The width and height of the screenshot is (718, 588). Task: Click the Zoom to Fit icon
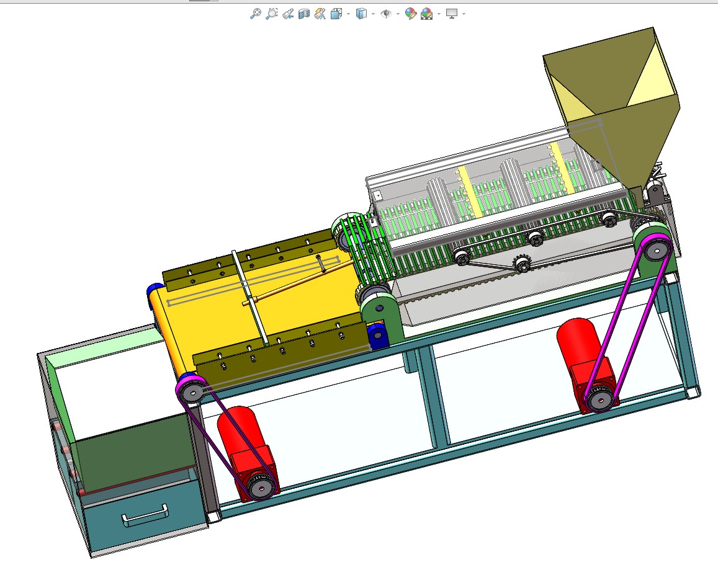pyautogui.click(x=256, y=14)
